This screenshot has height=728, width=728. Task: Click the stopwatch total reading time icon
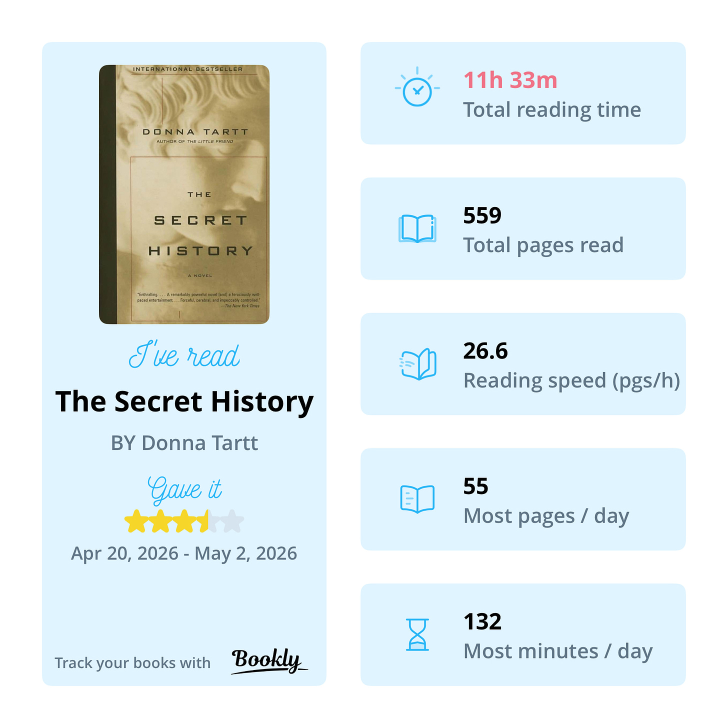coord(417,87)
